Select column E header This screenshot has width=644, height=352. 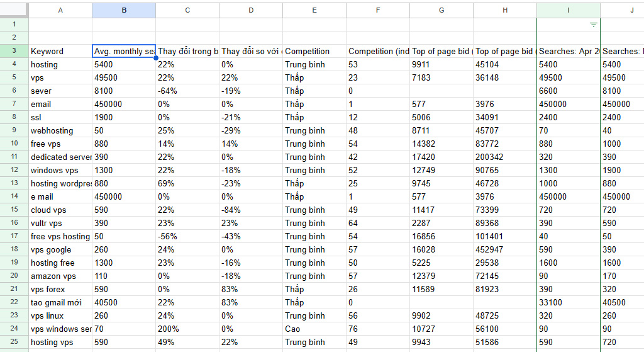(314, 10)
